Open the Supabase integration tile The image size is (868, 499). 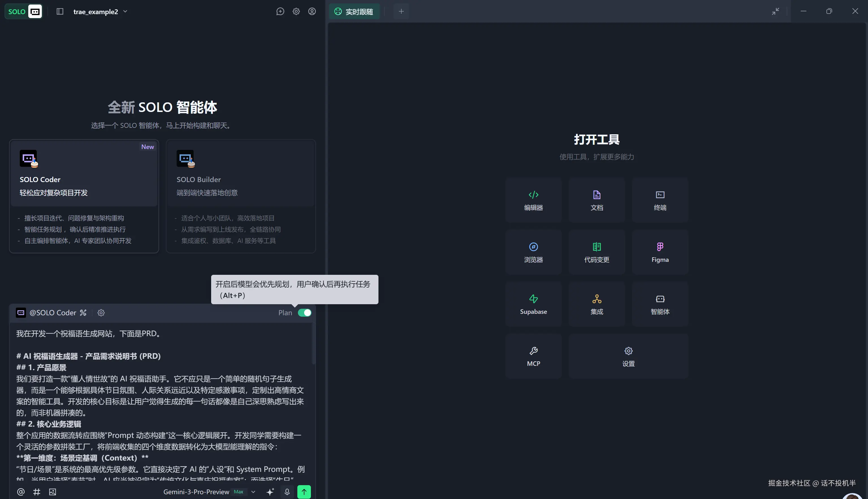[533, 304]
